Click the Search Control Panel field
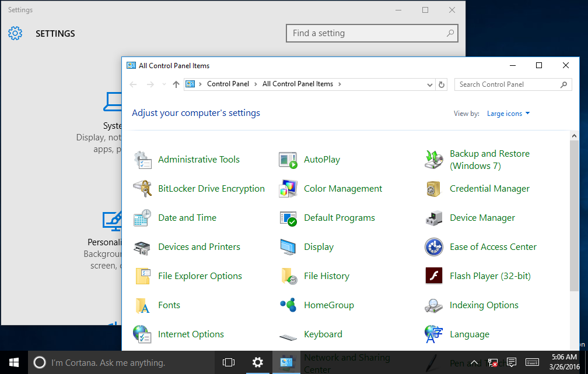 pyautogui.click(x=513, y=84)
